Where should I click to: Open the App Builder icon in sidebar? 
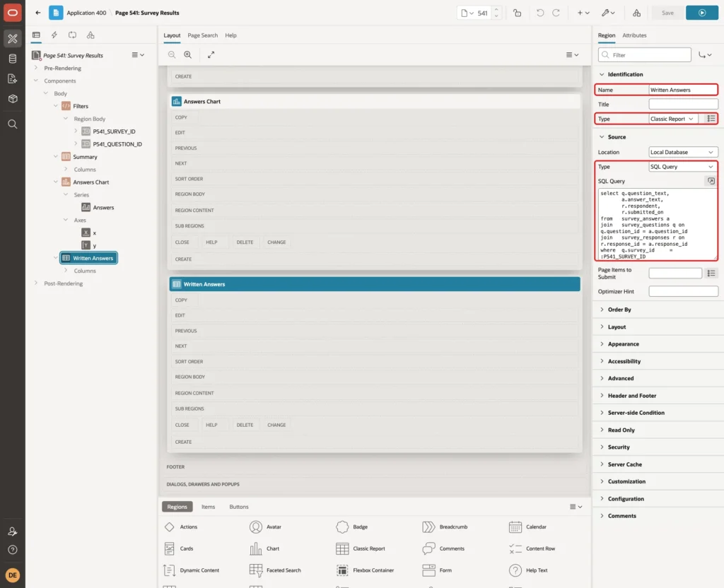[13, 39]
